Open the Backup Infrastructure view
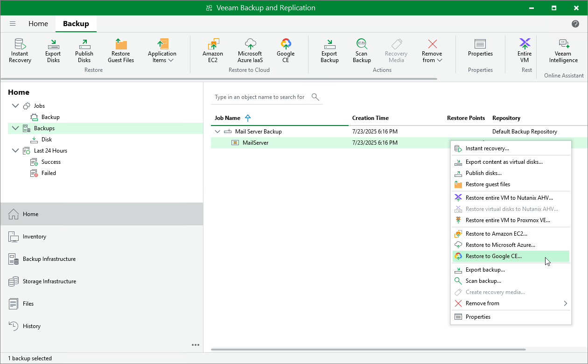588x364 pixels. tap(49, 259)
